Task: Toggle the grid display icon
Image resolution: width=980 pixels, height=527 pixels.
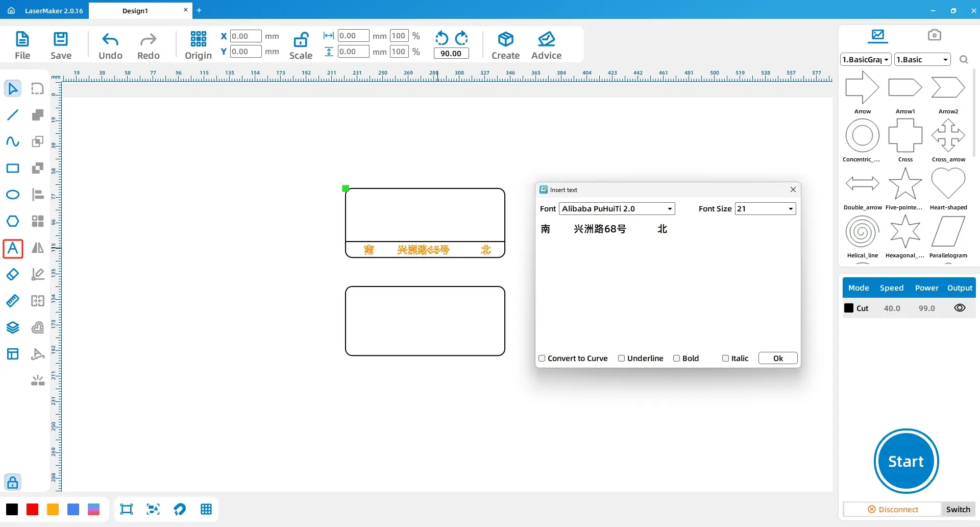Action: 206,509
